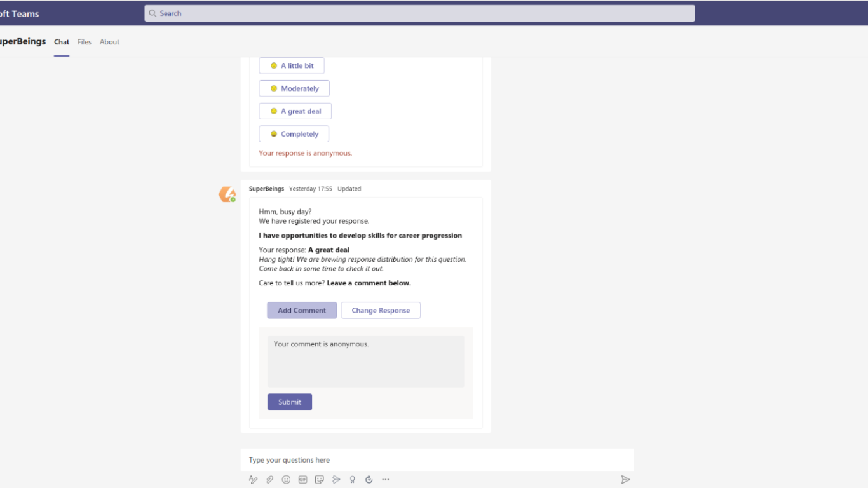
Task: Choose the 'Moderately' response
Action: [294, 88]
